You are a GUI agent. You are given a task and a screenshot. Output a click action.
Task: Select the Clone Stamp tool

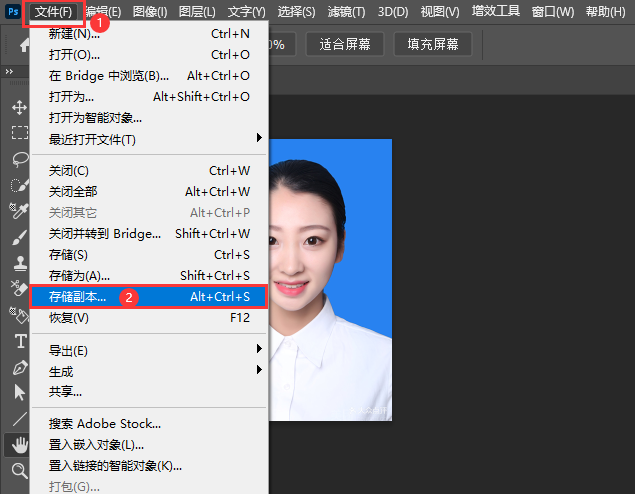click(19, 263)
